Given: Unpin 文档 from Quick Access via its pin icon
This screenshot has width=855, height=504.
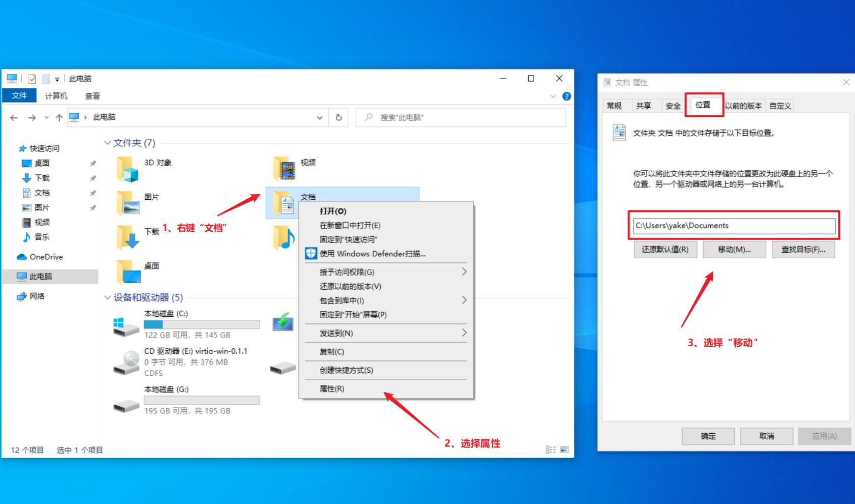Looking at the screenshot, I should [x=93, y=192].
